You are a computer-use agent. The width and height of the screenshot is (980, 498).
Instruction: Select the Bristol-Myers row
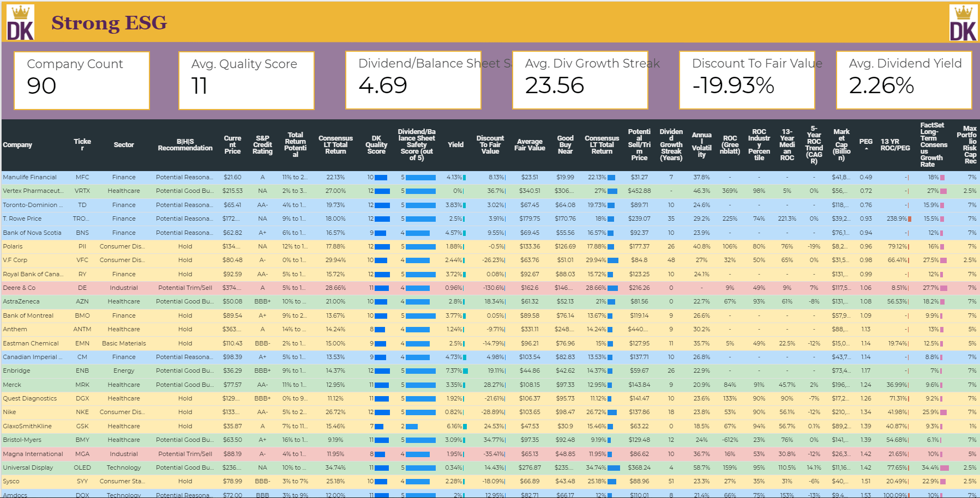click(490, 440)
